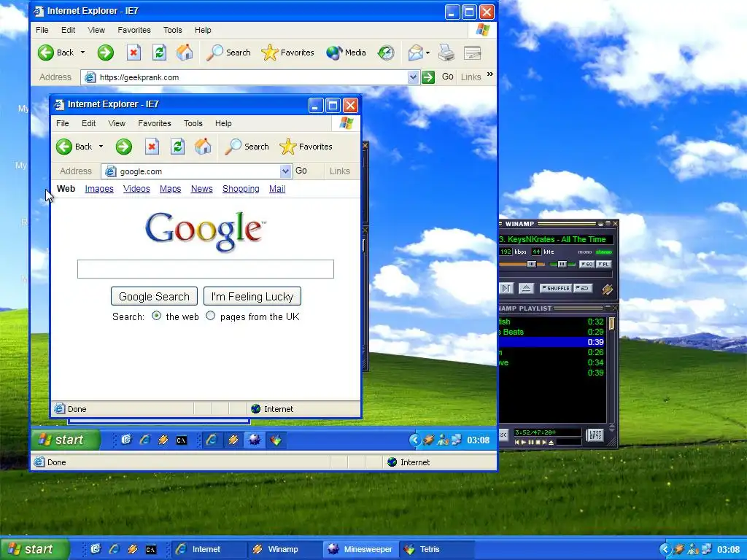
Task: Open Search from the geekprank.com IE toolbar
Action: pyautogui.click(x=228, y=52)
